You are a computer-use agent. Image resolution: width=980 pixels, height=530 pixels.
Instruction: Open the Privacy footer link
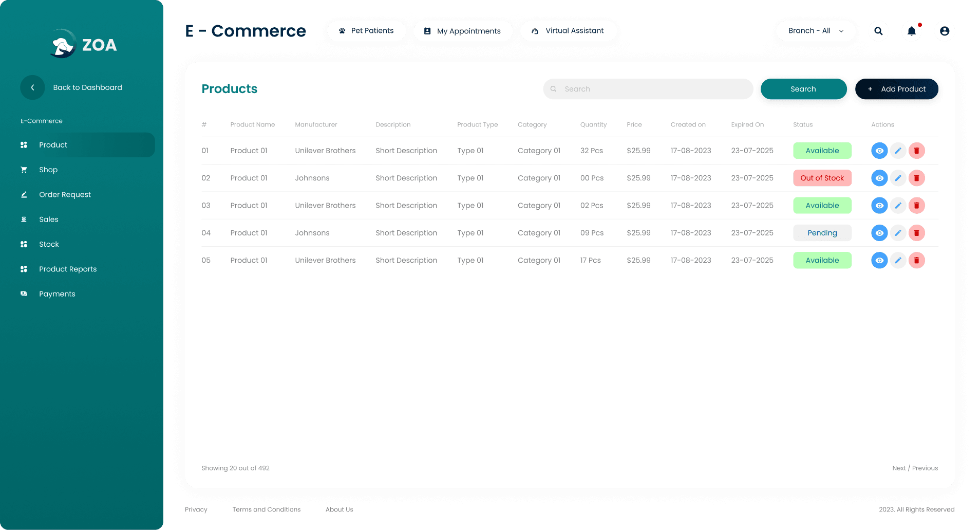coord(196,509)
